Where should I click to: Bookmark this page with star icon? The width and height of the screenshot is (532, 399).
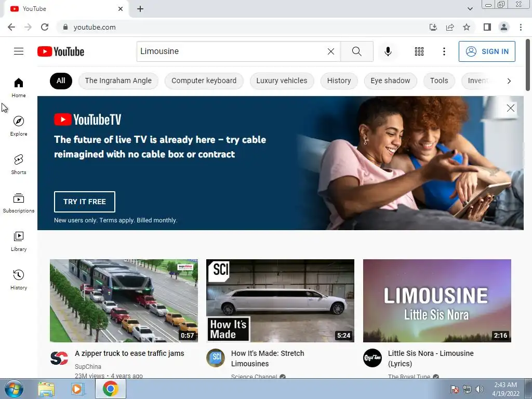click(x=467, y=27)
